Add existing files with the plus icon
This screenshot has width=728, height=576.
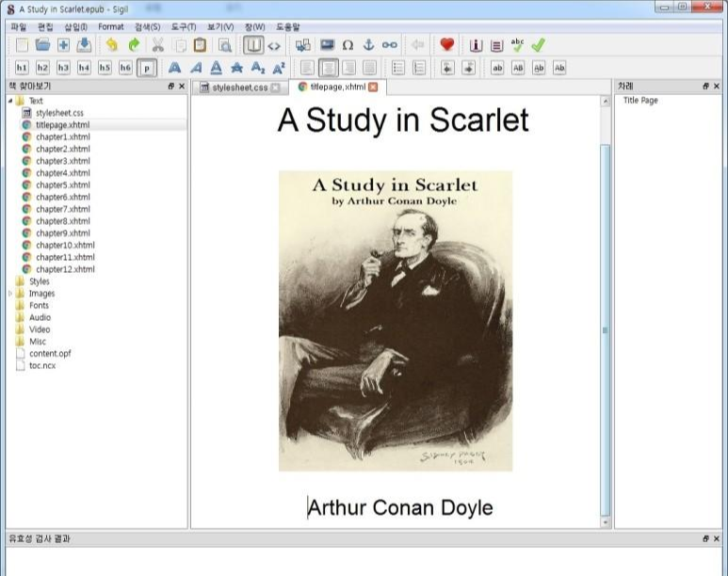pos(64,45)
